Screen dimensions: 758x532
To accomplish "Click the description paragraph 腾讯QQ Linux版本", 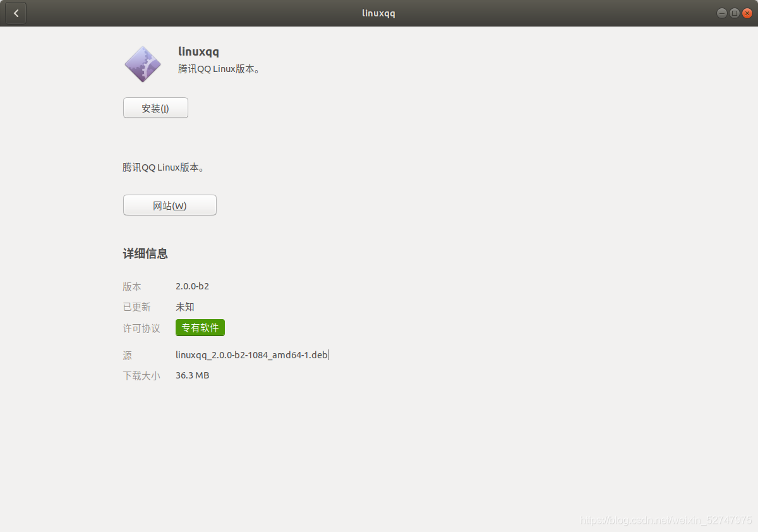I will pos(164,168).
